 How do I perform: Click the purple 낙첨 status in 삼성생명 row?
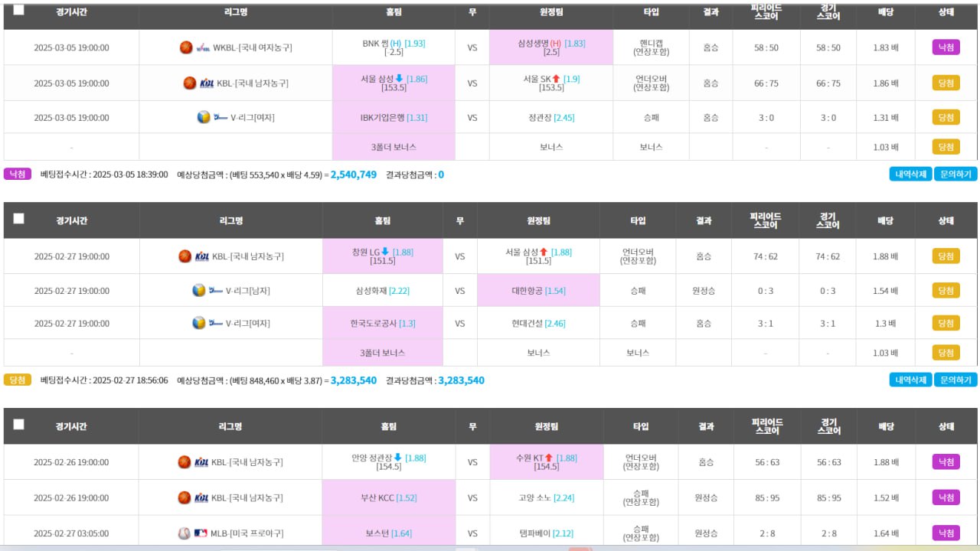(x=946, y=47)
